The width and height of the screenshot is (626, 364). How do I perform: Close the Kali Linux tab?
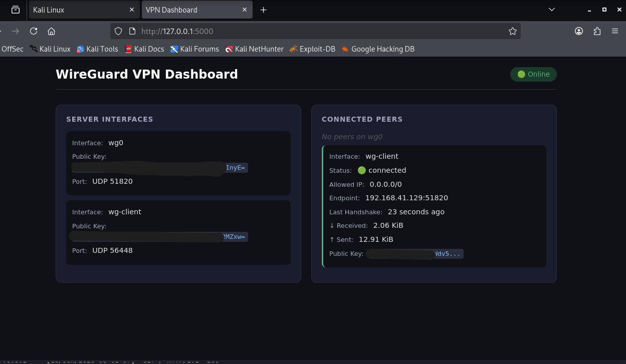[x=132, y=10]
